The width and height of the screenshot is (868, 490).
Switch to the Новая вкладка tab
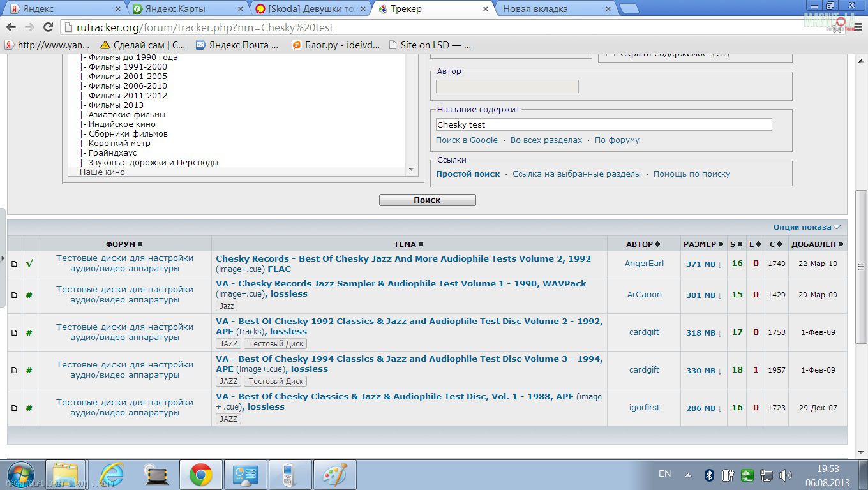click(553, 9)
